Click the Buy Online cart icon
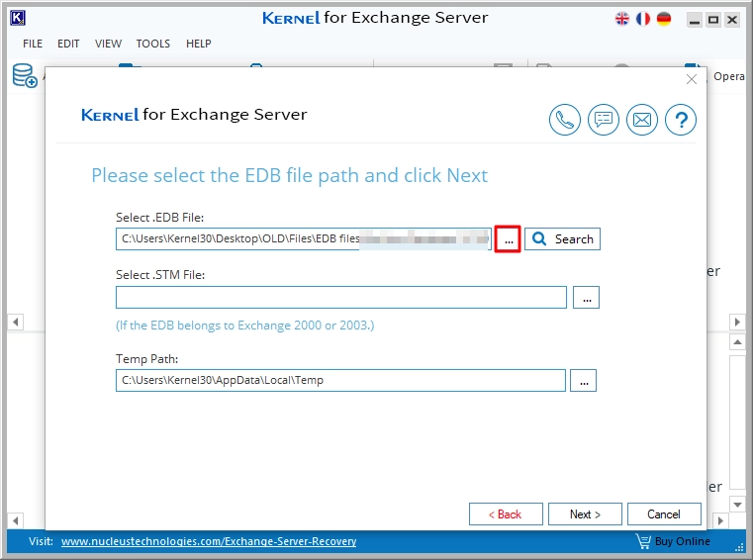 point(642,541)
